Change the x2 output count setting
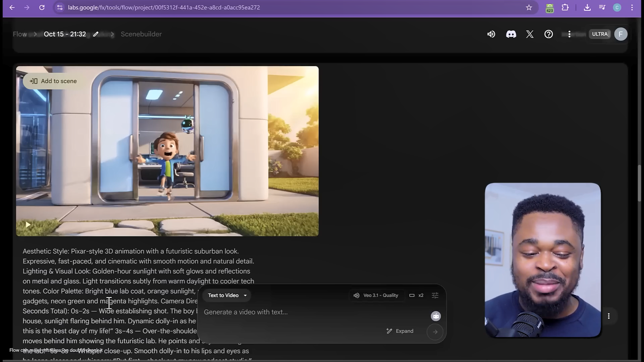Screen dimensions: 644x362 [x=416, y=295]
